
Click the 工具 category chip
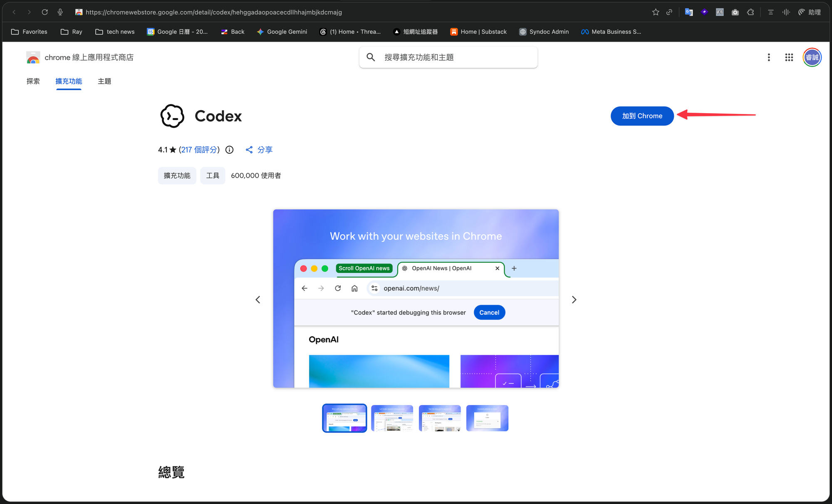(213, 175)
